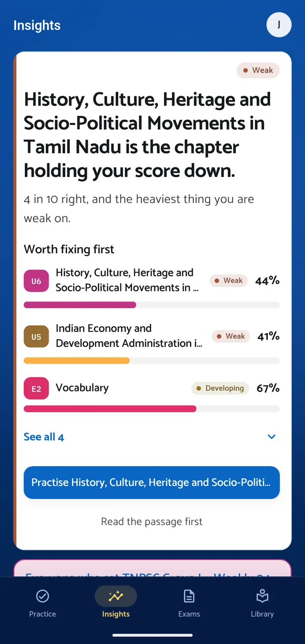Image resolution: width=305 pixels, height=644 pixels.
Task: Open the J profile avatar
Action: click(279, 25)
